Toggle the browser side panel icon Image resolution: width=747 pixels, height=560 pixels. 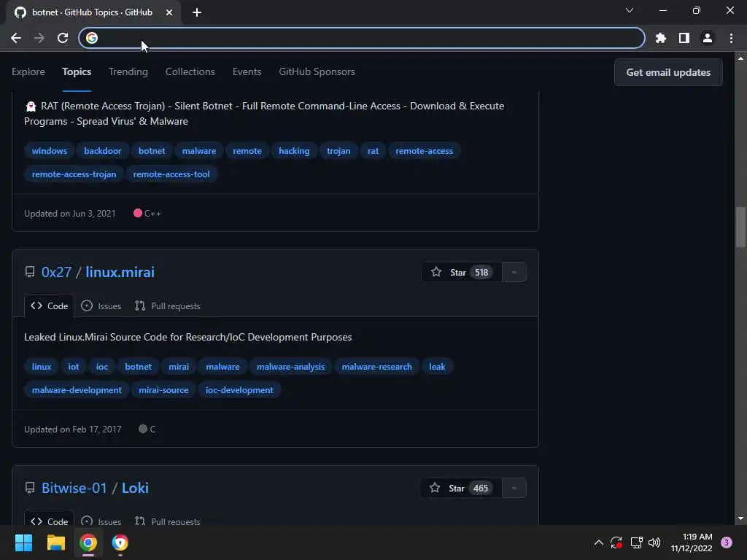(684, 38)
